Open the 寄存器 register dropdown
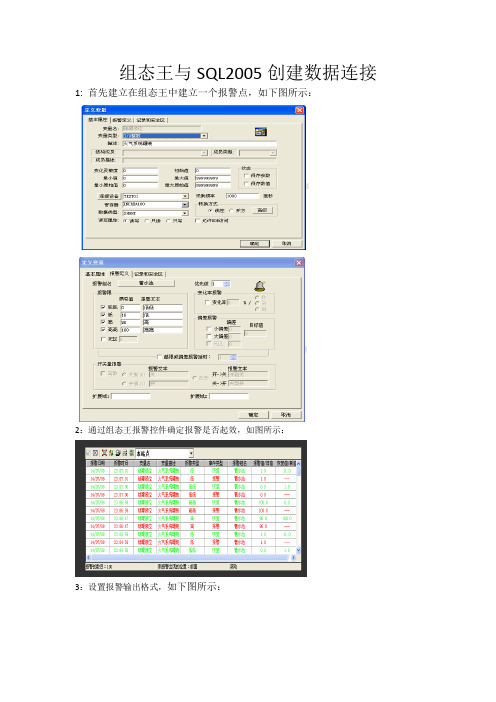This screenshot has height=702, width=496. [185, 204]
